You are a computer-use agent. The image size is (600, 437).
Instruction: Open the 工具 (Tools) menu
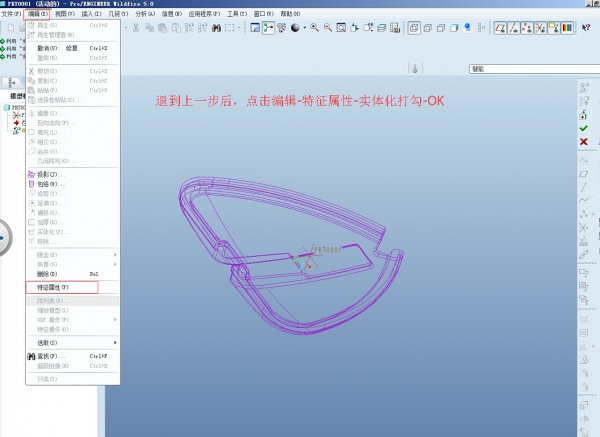coord(236,14)
